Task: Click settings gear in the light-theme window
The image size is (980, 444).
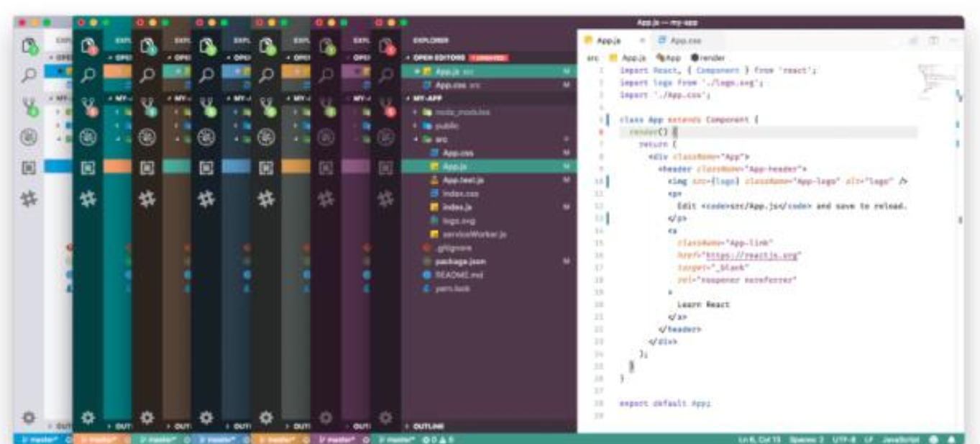Action: point(29,417)
